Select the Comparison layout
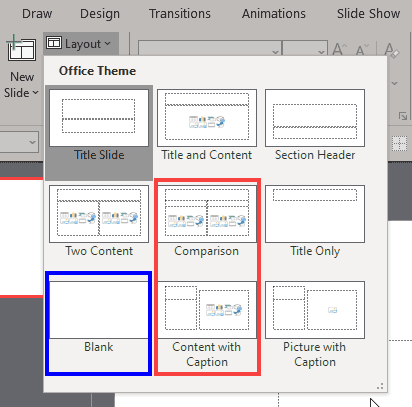The image size is (412, 407). (x=207, y=222)
